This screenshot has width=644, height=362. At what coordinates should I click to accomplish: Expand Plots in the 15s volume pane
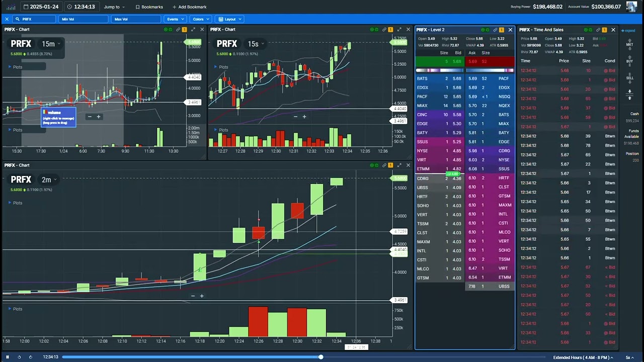pyautogui.click(x=221, y=130)
